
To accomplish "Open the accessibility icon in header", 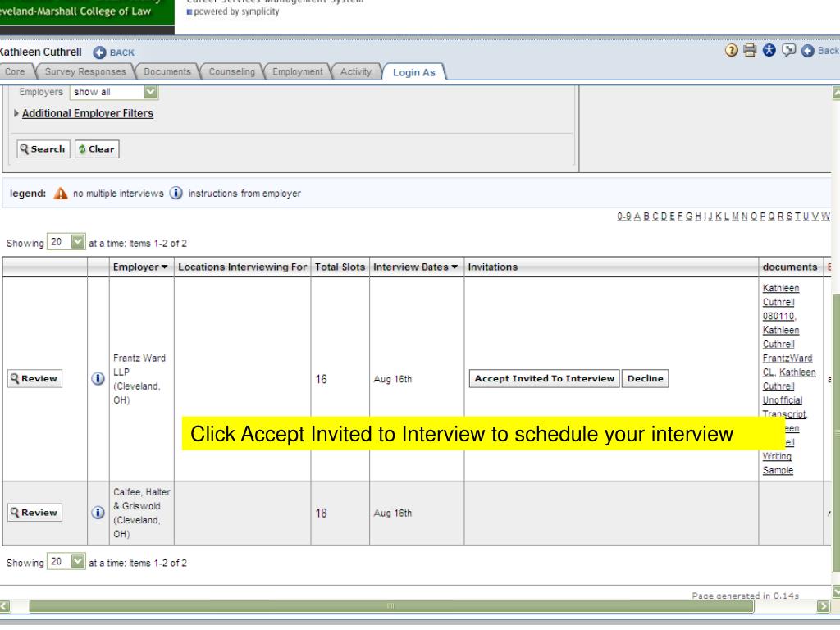I will click(x=769, y=50).
